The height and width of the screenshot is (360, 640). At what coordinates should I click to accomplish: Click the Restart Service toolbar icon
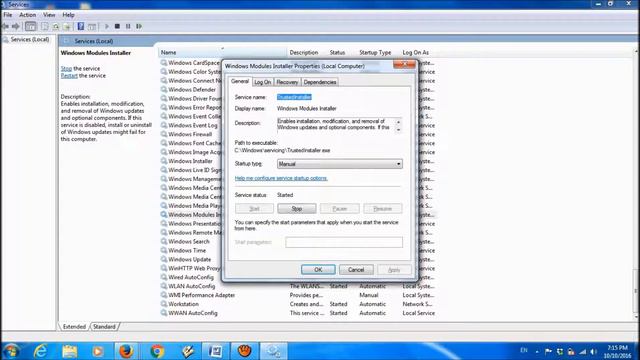point(139,27)
